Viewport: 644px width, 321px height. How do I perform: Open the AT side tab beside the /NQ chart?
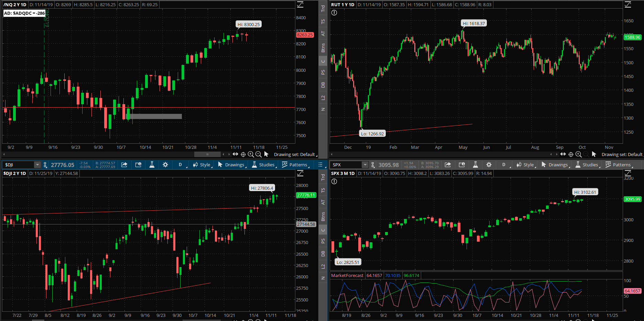click(x=323, y=34)
